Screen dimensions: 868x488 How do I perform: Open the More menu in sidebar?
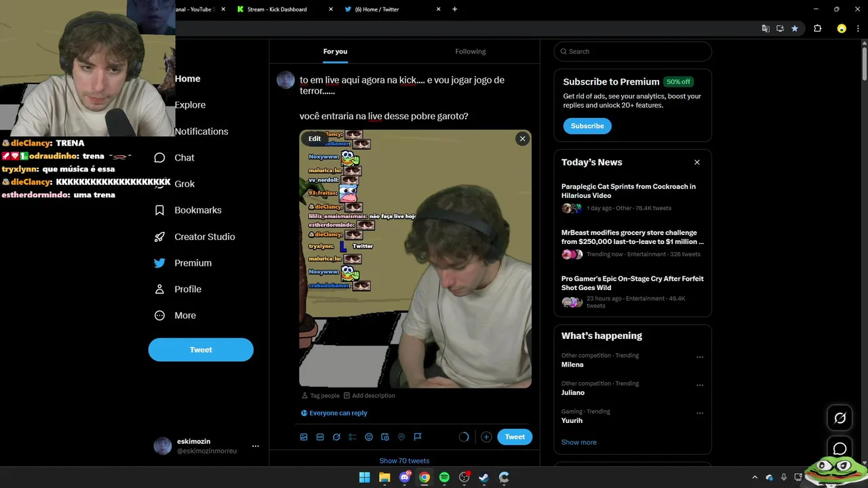click(x=176, y=316)
